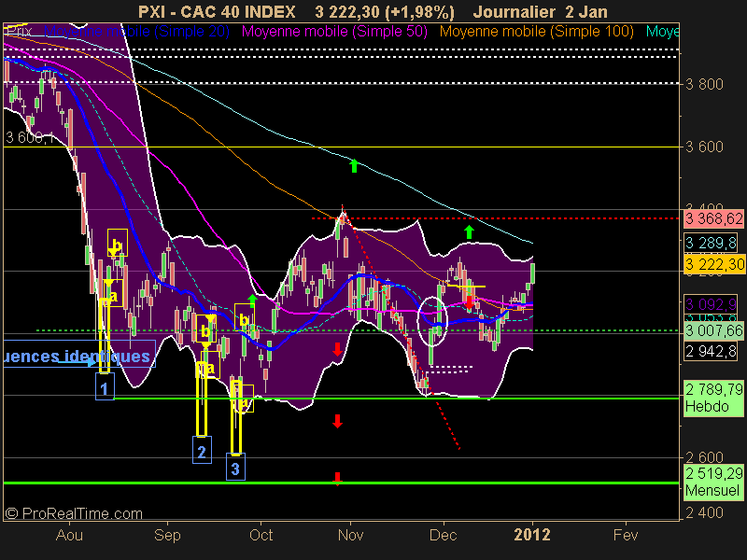This screenshot has width=747, height=560.
Task: Select the blue numbered box '3'
Action: click(235, 468)
